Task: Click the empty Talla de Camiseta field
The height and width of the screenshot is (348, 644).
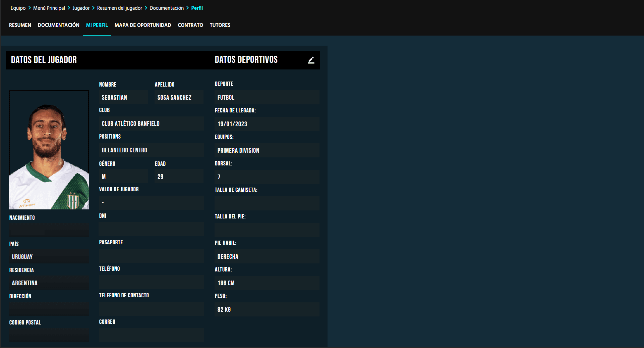Action: click(267, 203)
